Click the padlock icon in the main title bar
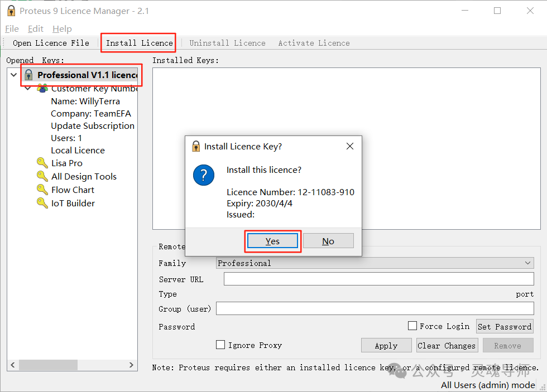 [9, 10]
